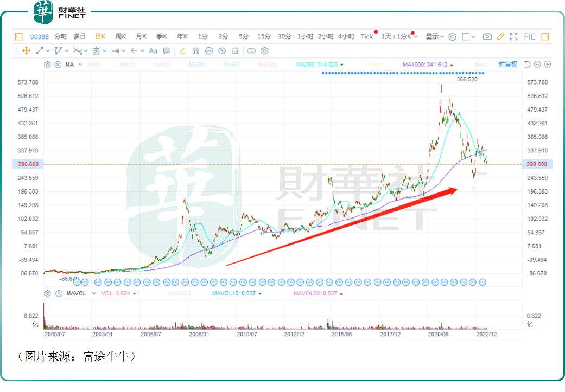
Task: Toggle the right sidebar panel
Action: (x=545, y=36)
